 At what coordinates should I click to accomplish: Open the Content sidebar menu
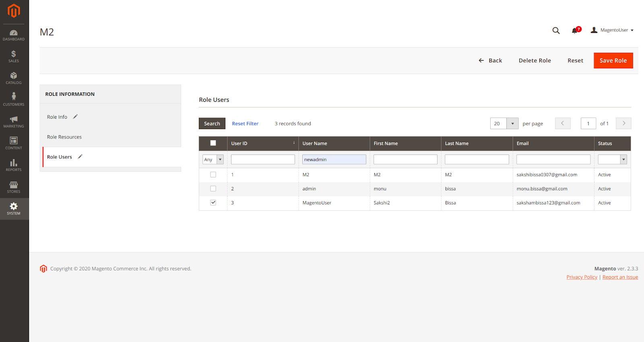(x=14, y=144)
